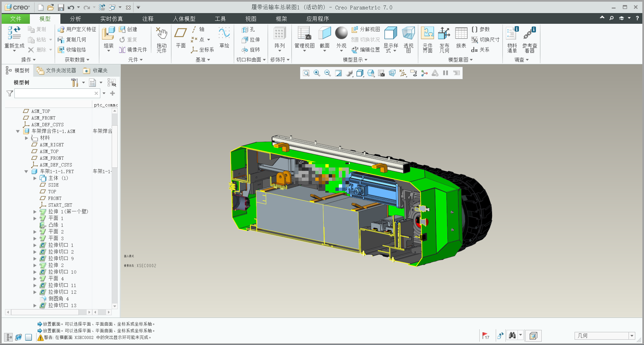The width and height of the screenshot is (644, 345).
Task: Click the Refit zoom icon in graphics toolbar
Action: (x=306, y=73)
